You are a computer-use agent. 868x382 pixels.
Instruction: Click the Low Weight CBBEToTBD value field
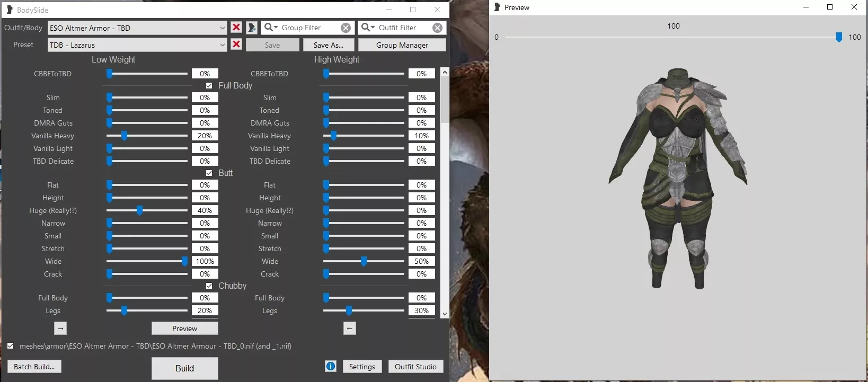pos(205,74)
